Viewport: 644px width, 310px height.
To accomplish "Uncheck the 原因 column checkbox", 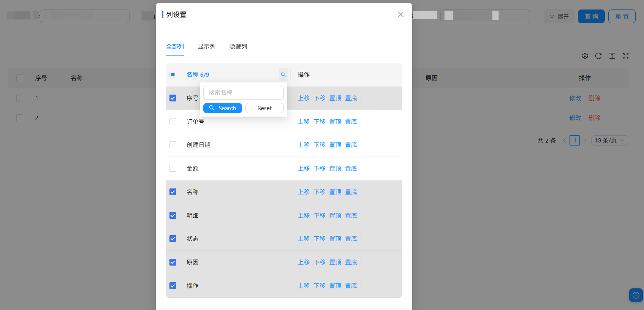I will pos(173,262).
